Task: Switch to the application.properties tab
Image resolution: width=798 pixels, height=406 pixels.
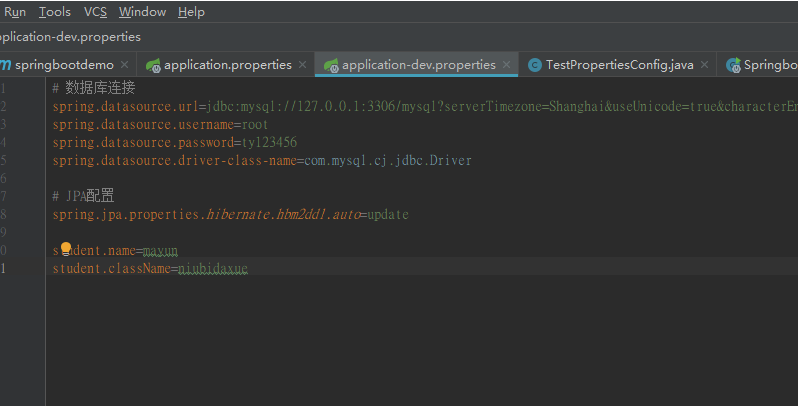Action: (228, 65)
